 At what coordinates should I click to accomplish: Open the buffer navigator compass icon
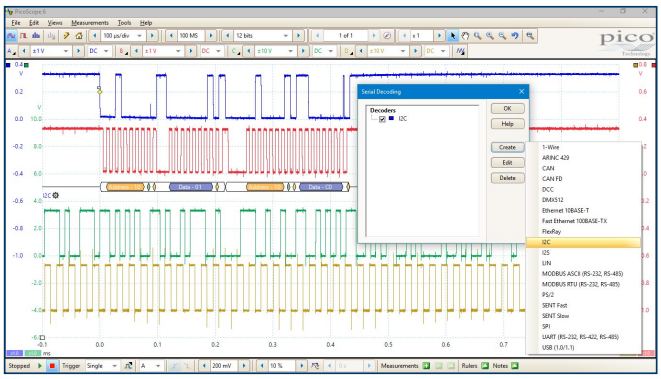[x=387, y=36]
